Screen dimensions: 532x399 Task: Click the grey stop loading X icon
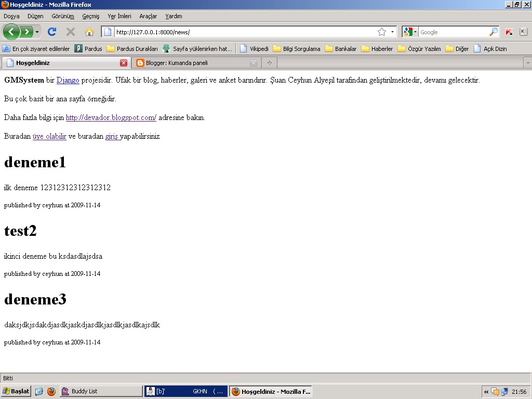pyautogui.click(x=71, y=32)
